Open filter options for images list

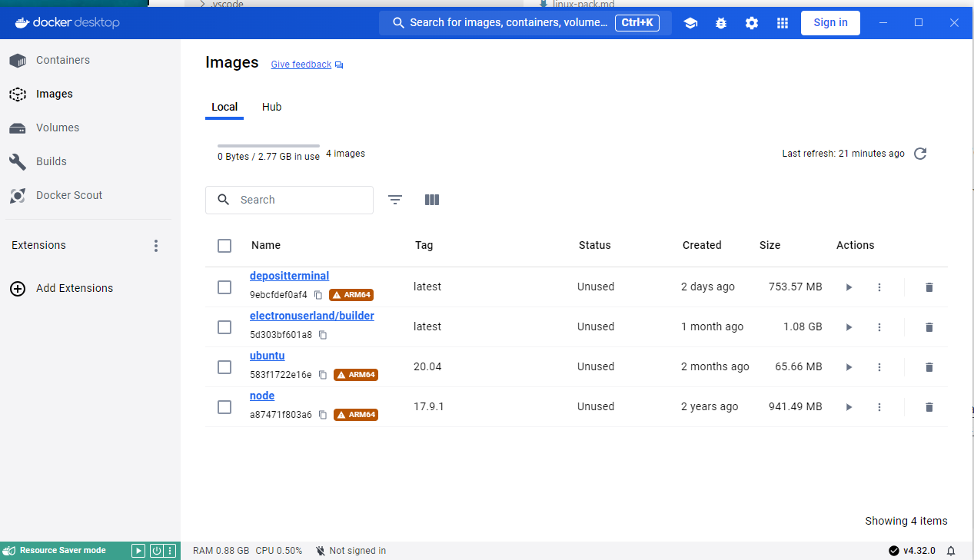pyautogui.click(x=394, y=200)
